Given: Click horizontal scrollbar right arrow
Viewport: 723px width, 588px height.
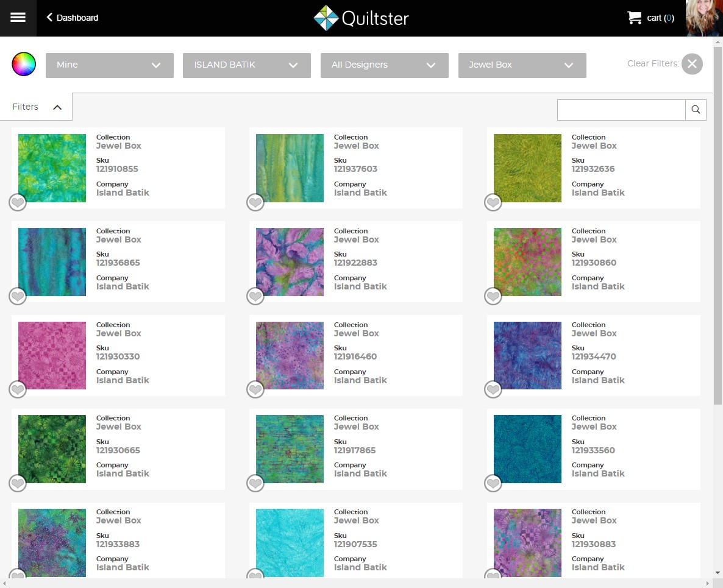Looking at the screenshot, I should pos(708,583).
